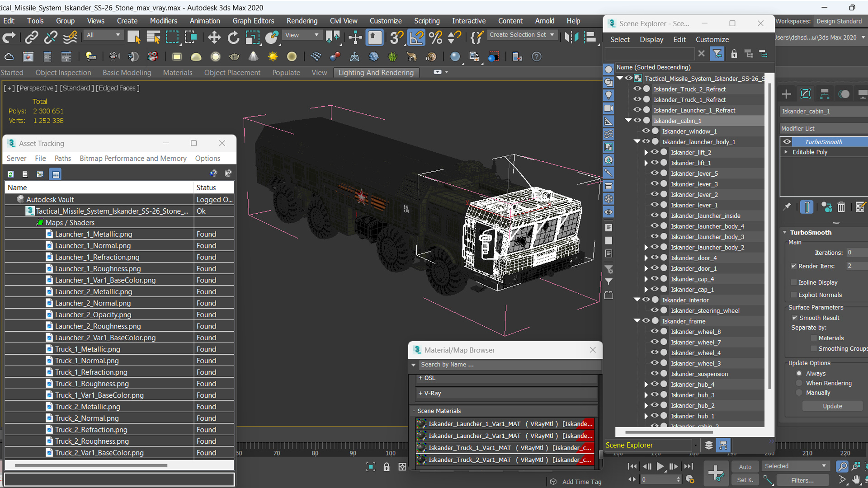Hide Iskander_window_1 with its eye icon

click(646, 131)
